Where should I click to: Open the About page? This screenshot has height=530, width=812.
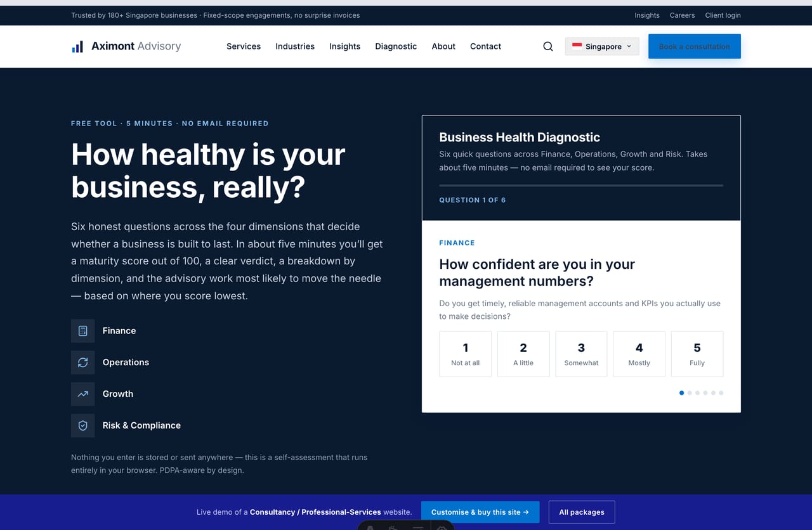pos(443,46)
